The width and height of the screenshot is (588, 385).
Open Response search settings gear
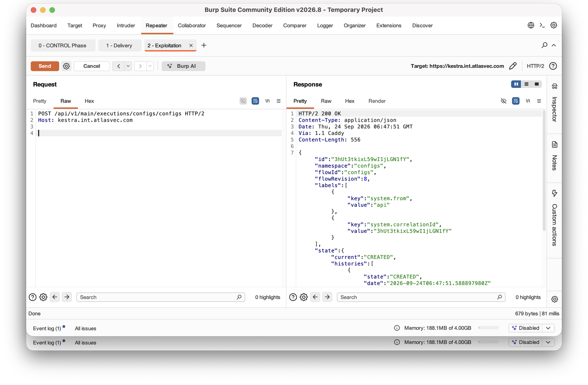(304, 297)
